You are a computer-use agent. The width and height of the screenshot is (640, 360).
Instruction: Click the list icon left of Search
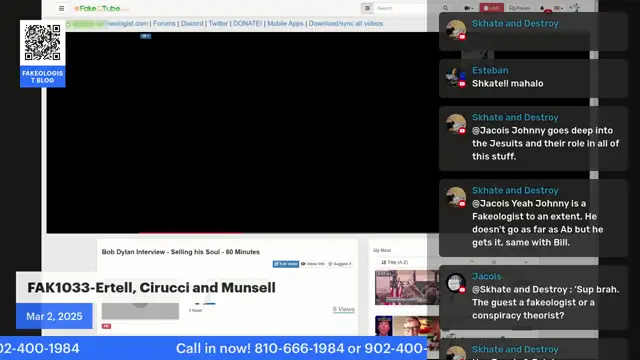click(x=367, y=8)
